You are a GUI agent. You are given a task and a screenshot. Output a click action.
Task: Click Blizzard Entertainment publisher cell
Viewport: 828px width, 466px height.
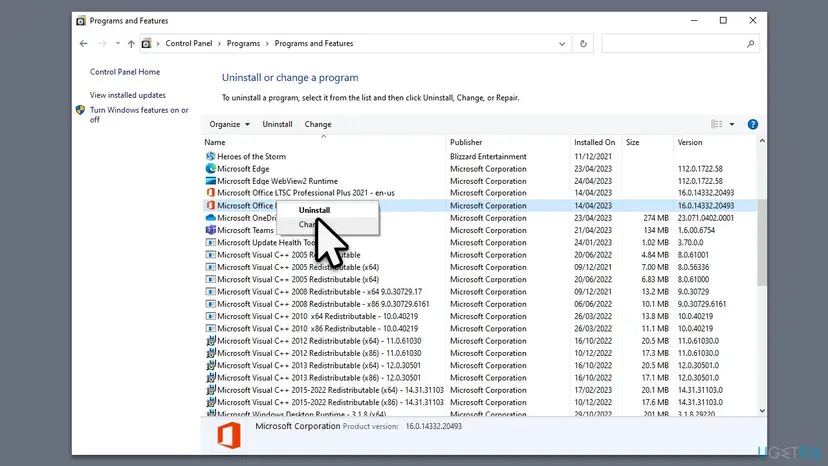click(488, 156)
